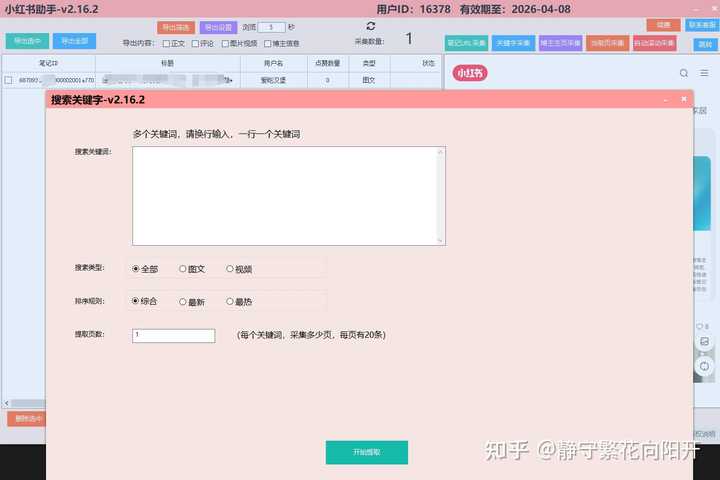This screenshot has height=480, width=720.
Task: Tick the checkbox on the first note row
Action: pyautogui.click(x=9, y=80)
